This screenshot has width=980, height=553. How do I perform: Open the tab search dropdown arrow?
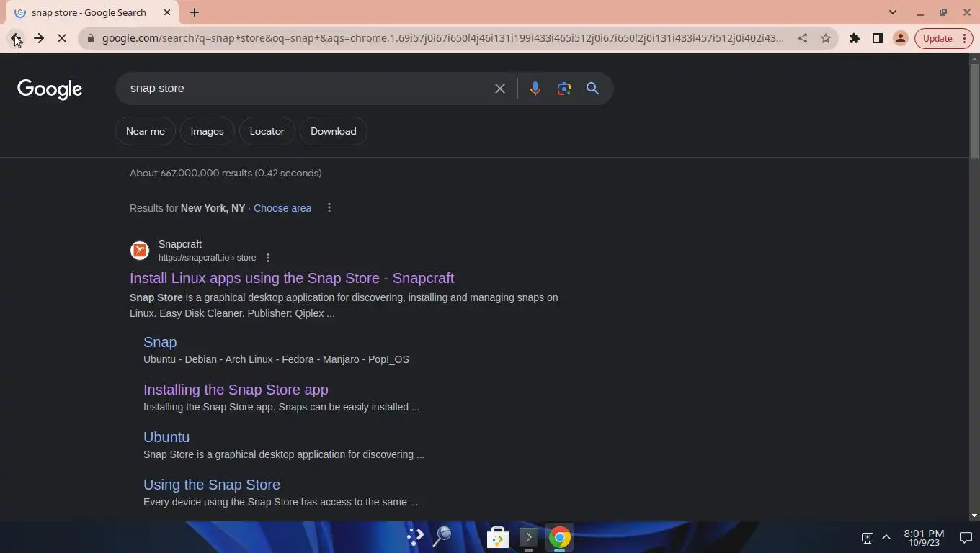point(893,12)
